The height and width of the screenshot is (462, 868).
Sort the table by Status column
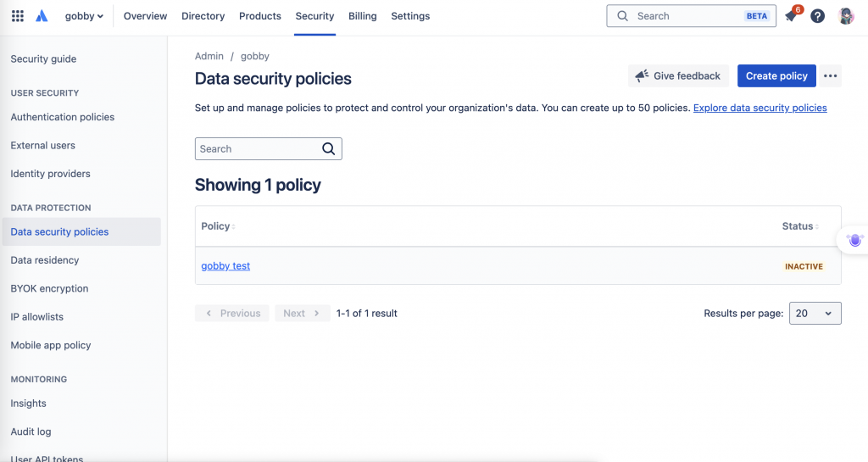pyautogui.click(x=799, y=226)
